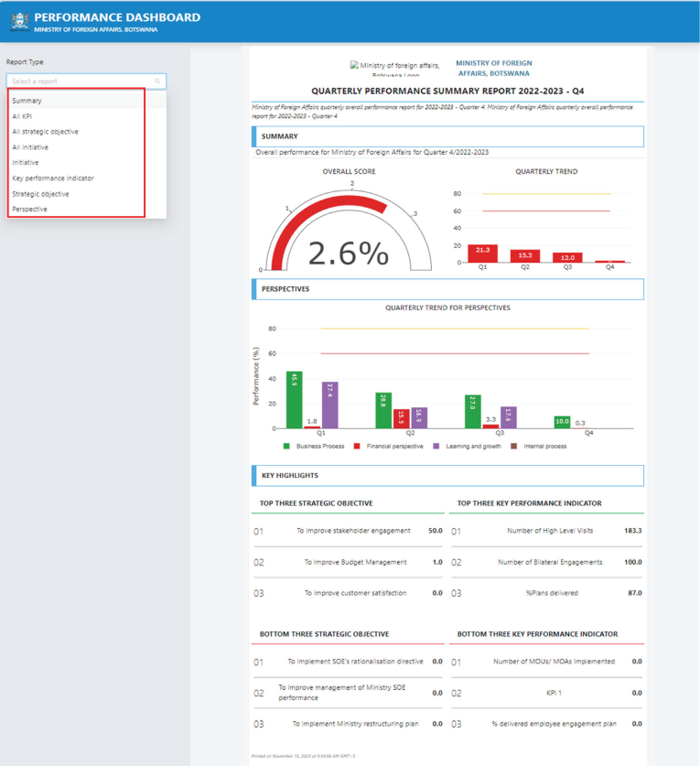Open the Select a report combo box
This screenshot has height=766, width=700.
pos(86,81)
